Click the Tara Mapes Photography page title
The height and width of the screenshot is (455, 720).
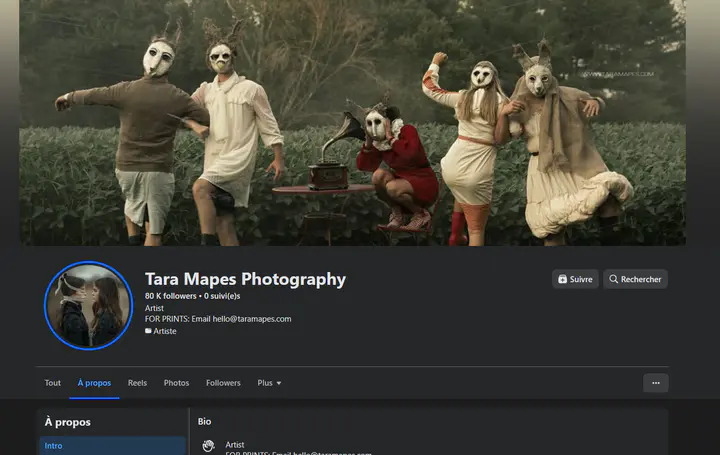pos(245,279)
